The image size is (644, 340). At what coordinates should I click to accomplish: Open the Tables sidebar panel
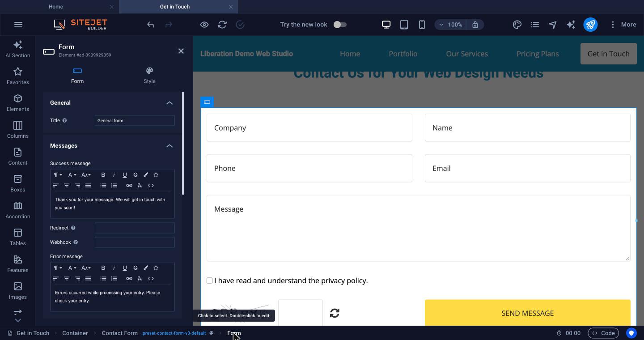coord(18,237)
